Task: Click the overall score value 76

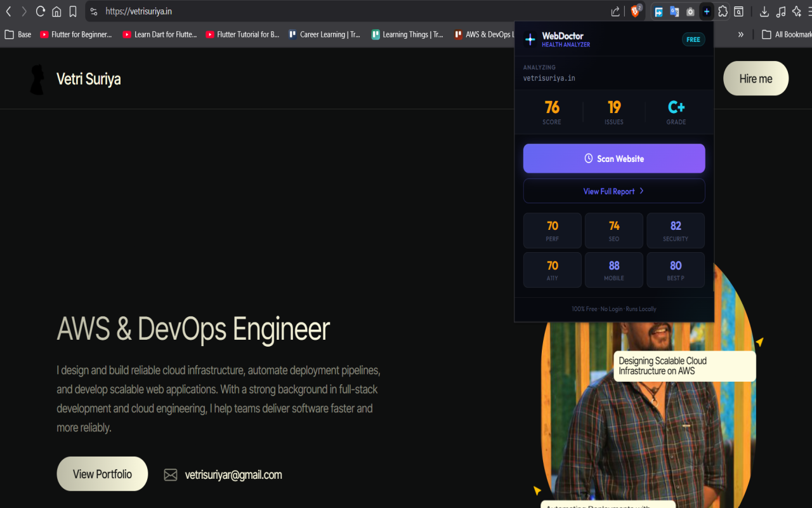Action: pyautogui.click(x=552, y=107)
